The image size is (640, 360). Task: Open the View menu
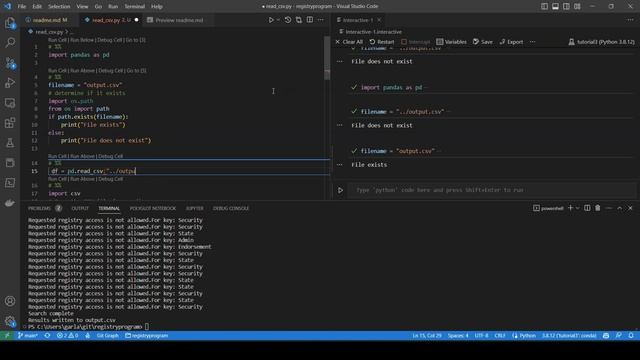coord(82,7)
